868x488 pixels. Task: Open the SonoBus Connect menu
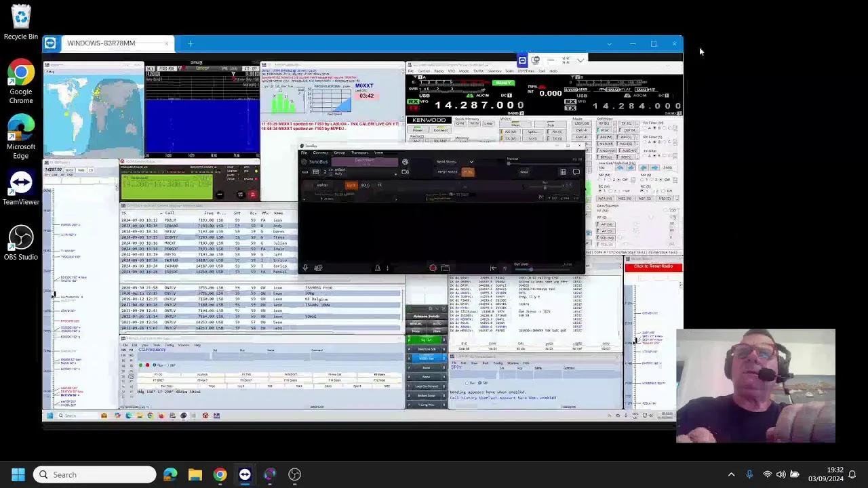(320, 152)
